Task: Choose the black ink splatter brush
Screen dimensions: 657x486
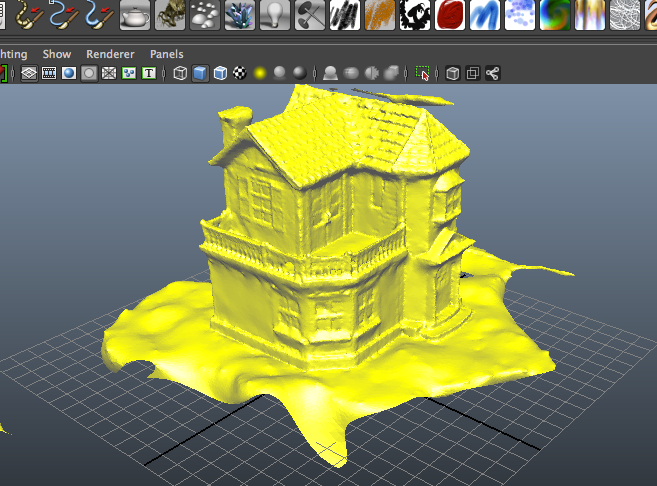Action: tap(415, 15)
